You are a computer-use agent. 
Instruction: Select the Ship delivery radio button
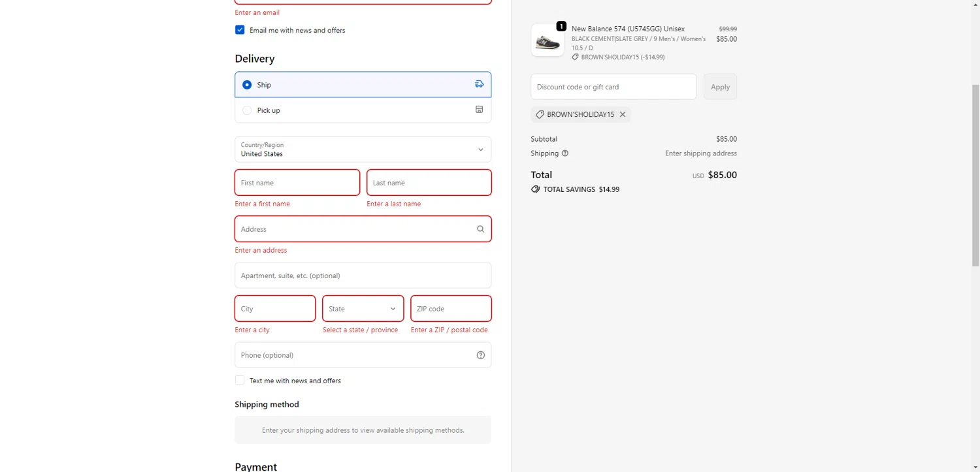(247, 85)
